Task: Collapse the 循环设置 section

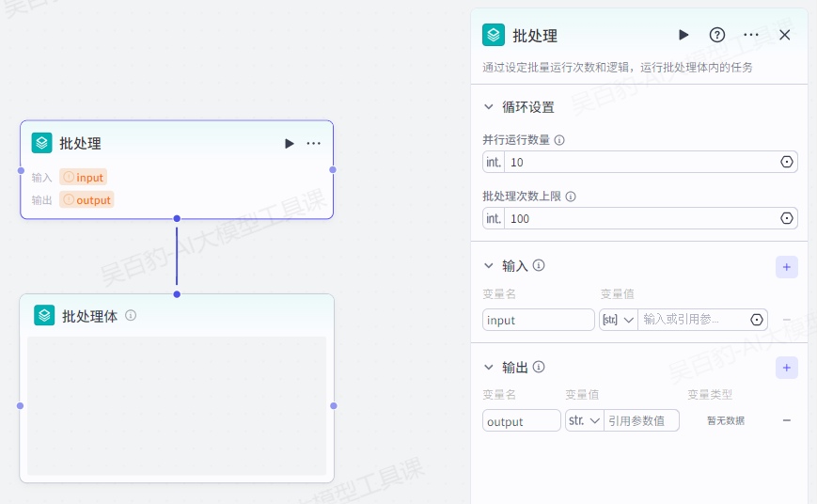Action: pyautogui.click(x=488, y=107)
